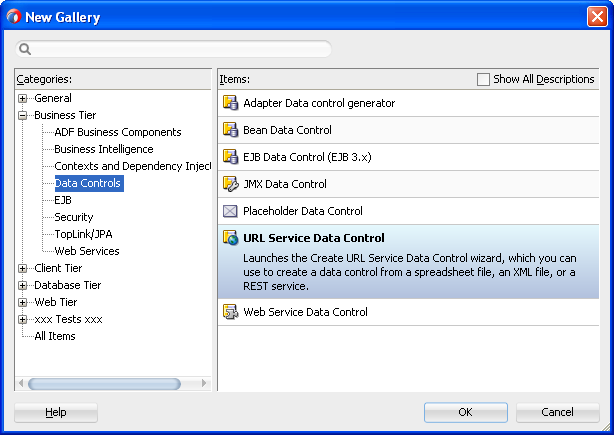Select the Database Tier label

coord(67,285)
